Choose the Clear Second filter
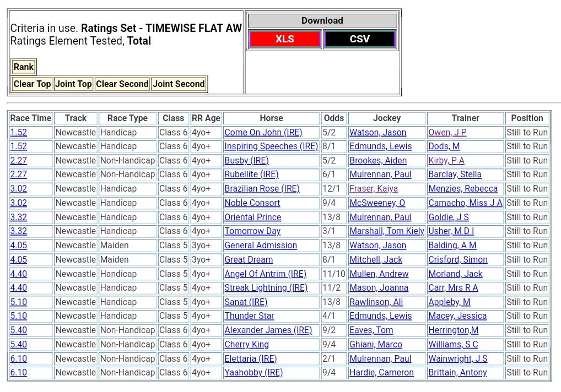Screen dimensions: 561x392 [x=122, y=84]
